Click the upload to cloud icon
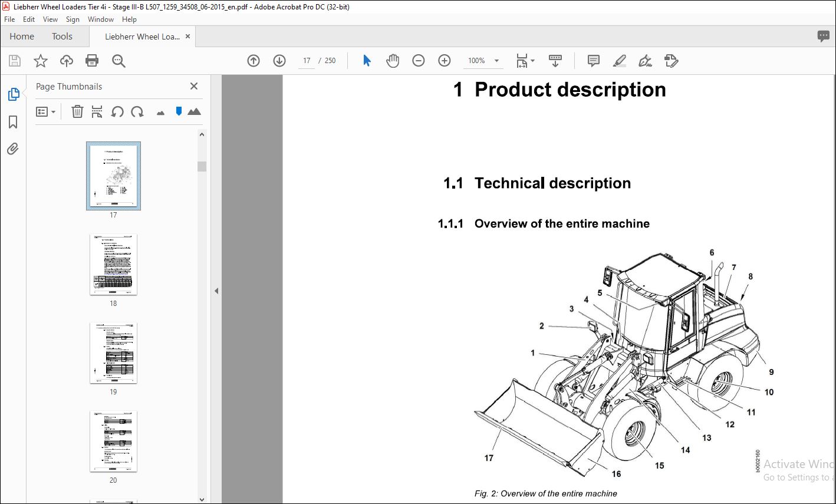The height and width of the screenshot is (504, 836). pos(67,61)
